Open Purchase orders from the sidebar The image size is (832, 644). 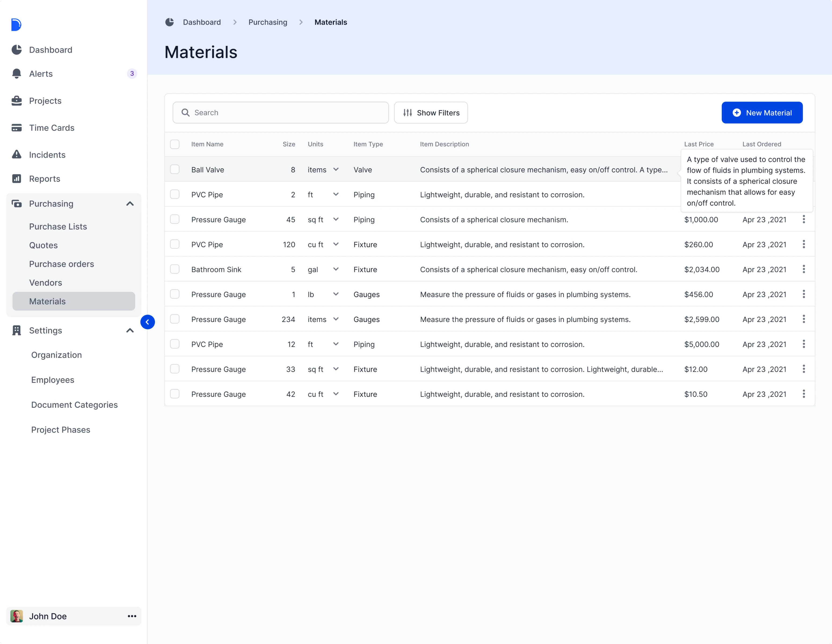tap(61, 264)
